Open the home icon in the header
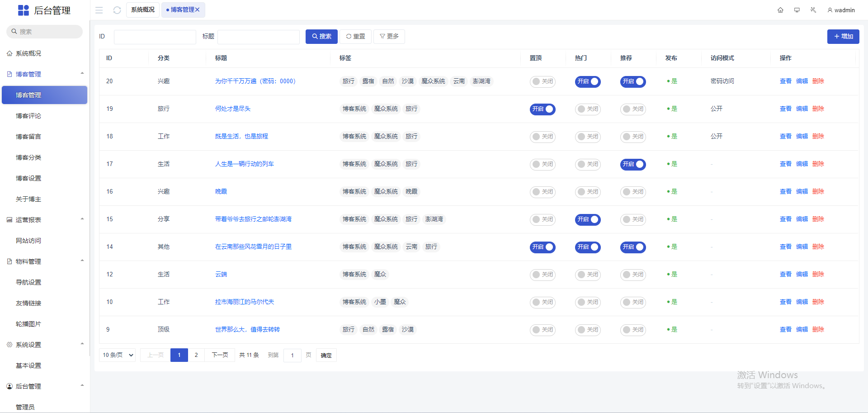 pyautogui.click(x=780, y=10)
